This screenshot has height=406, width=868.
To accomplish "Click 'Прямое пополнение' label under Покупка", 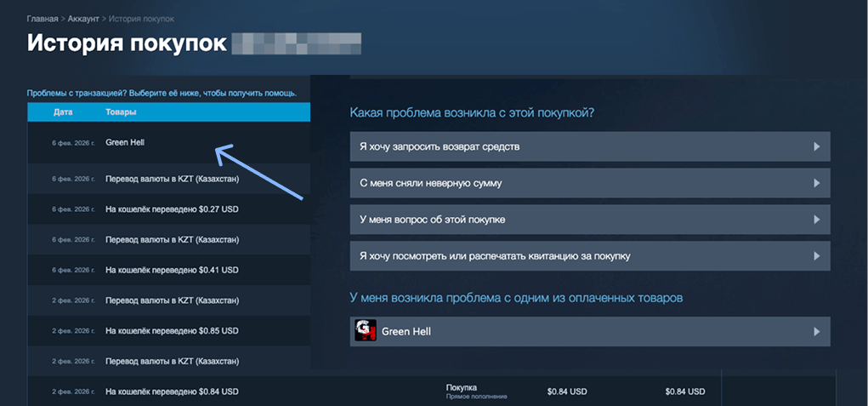I will [x=477, y=397].
